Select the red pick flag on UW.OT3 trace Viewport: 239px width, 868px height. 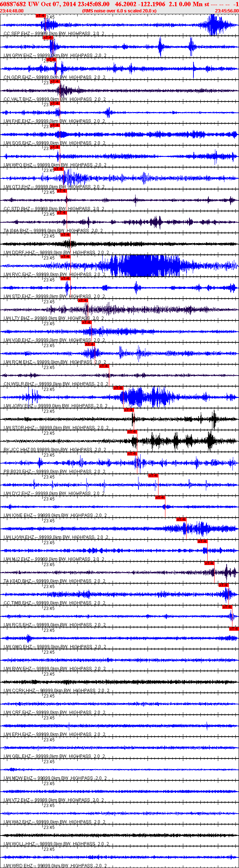(x=58, y=169)
